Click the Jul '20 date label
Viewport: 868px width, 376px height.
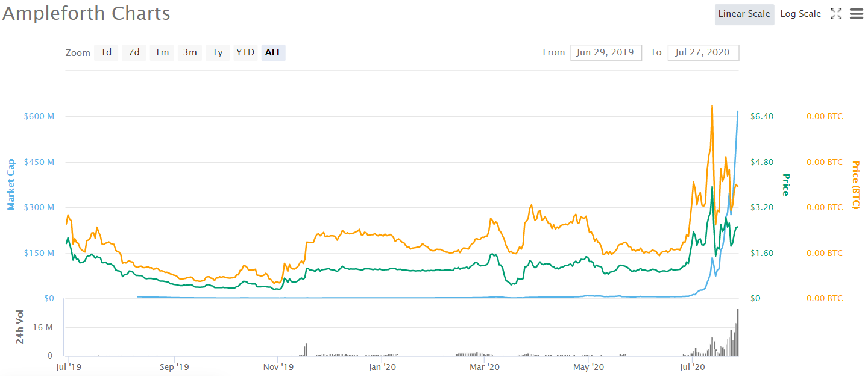click(x=693, y=366)
